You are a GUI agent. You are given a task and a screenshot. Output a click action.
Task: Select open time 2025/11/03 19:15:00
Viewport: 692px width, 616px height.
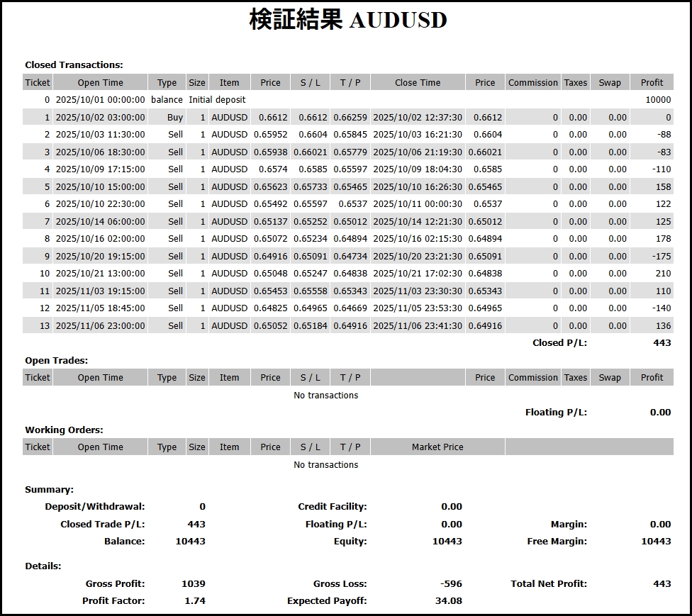(100, 291)
